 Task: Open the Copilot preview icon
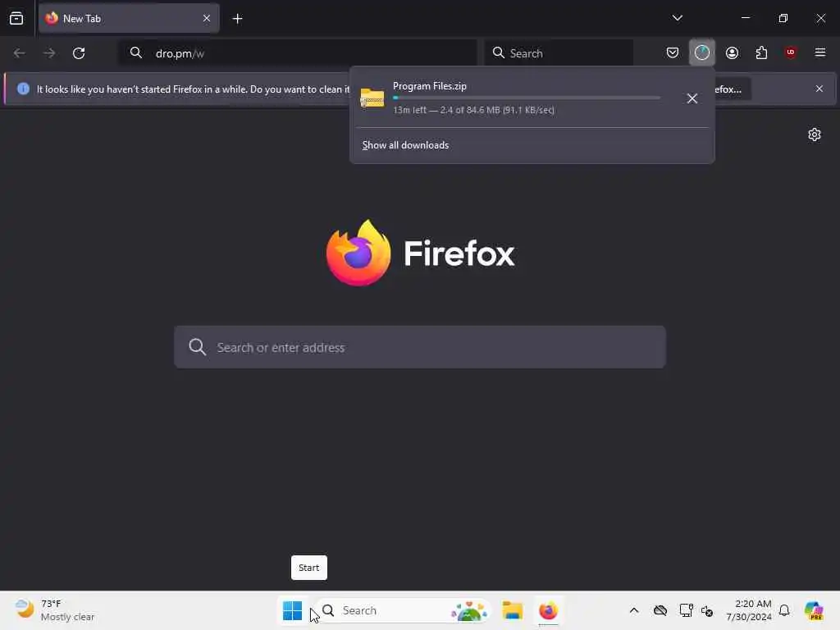coord(813,610)
